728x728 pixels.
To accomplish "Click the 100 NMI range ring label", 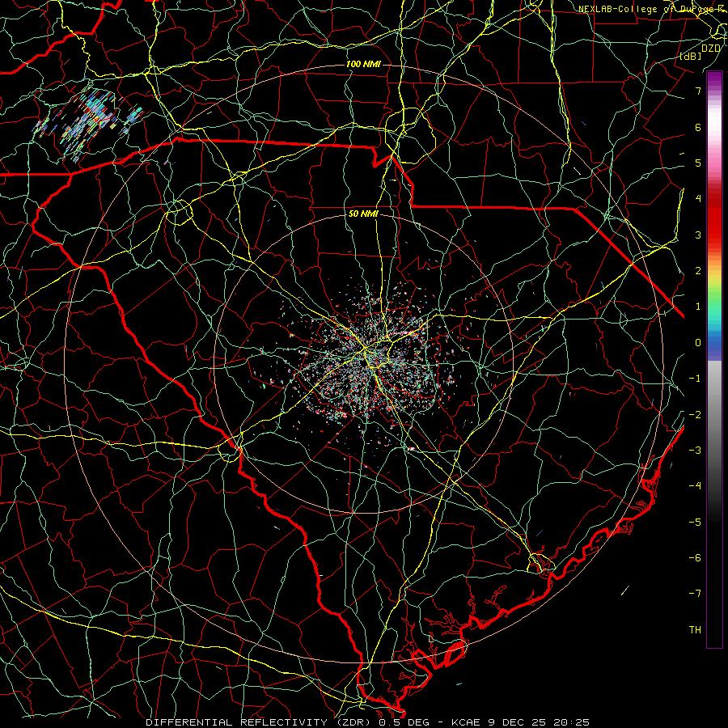I will click(x=363, y=64).
